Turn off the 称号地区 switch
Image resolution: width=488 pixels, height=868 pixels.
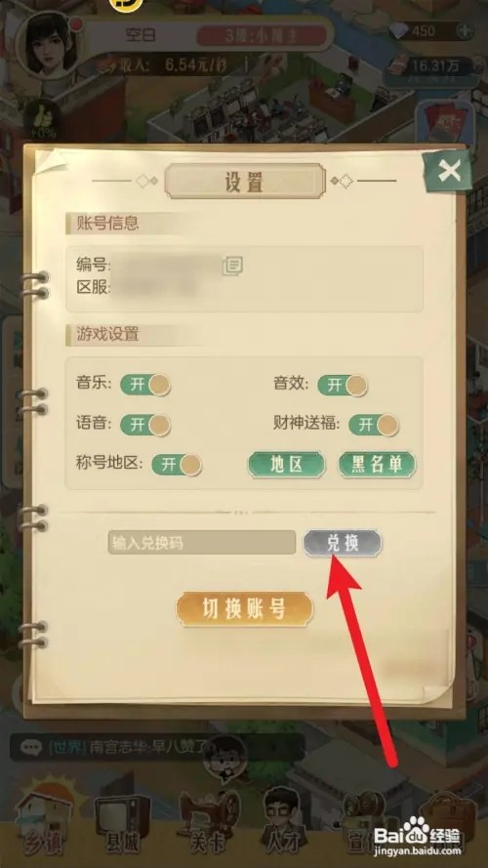(177, 465)
